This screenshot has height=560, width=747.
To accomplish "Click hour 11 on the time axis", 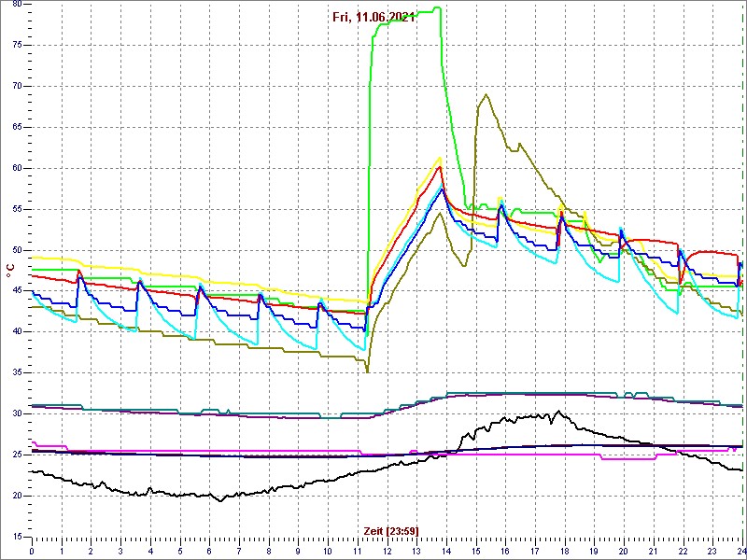I will coord(358,551).
